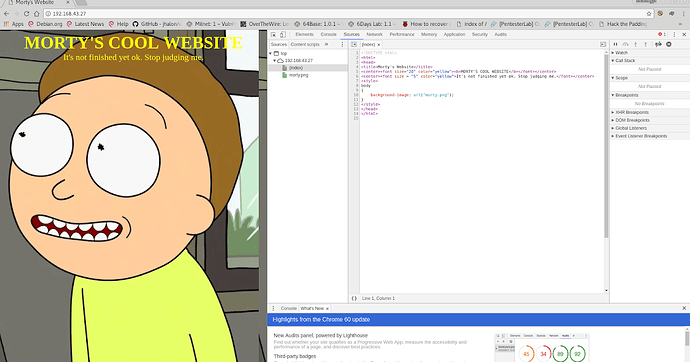Screen dimensions: 690x362
Task: Hide the file navigator pane
Action: tap(354, 44)
